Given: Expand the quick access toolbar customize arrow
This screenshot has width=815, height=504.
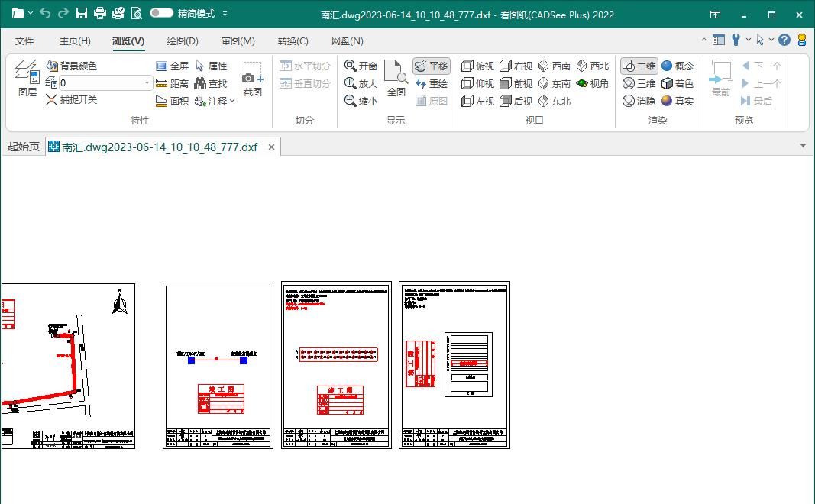Looking at the screenshot, I should point(225,14).
